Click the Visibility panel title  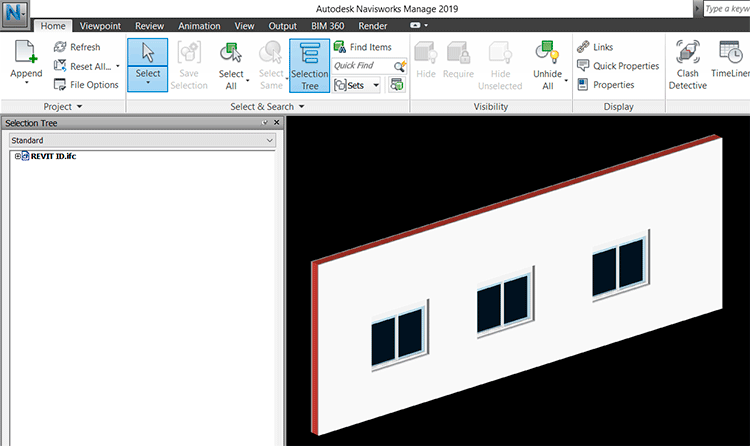(x=491, y=106)
